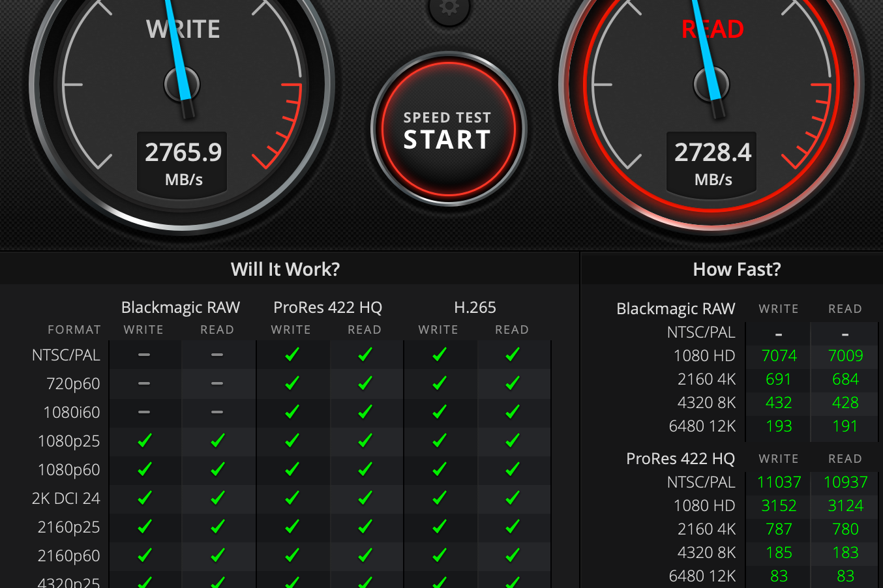Select the 1080i60 format row label
This screenshot has height=588, width=883.
(x=72, y=412)
